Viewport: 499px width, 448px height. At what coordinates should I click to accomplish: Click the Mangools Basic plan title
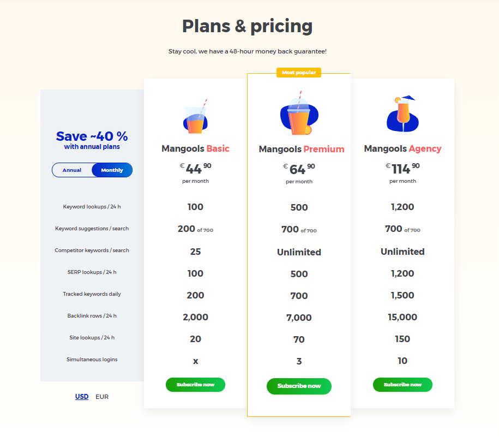[195, 148]
